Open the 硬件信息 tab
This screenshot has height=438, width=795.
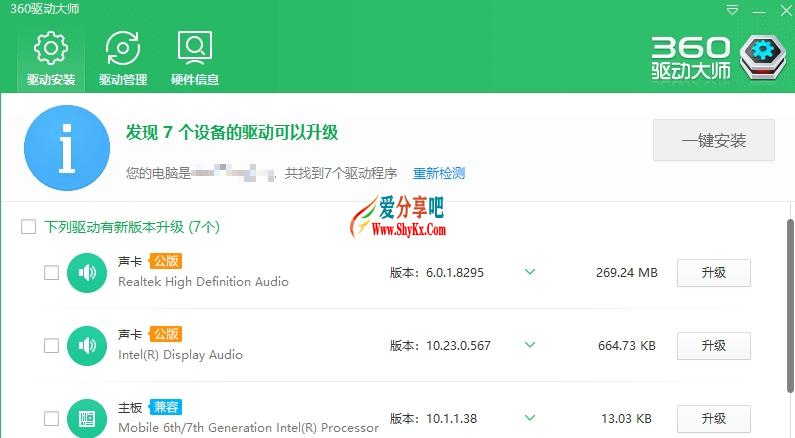[195, 59]
